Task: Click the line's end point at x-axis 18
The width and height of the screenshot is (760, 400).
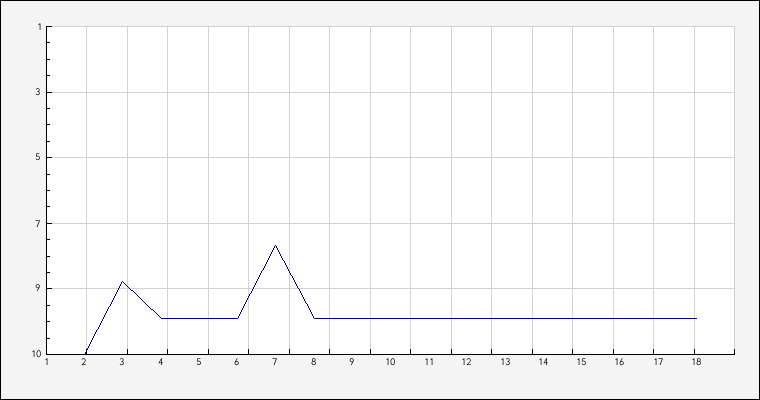Action: point(696,319)
